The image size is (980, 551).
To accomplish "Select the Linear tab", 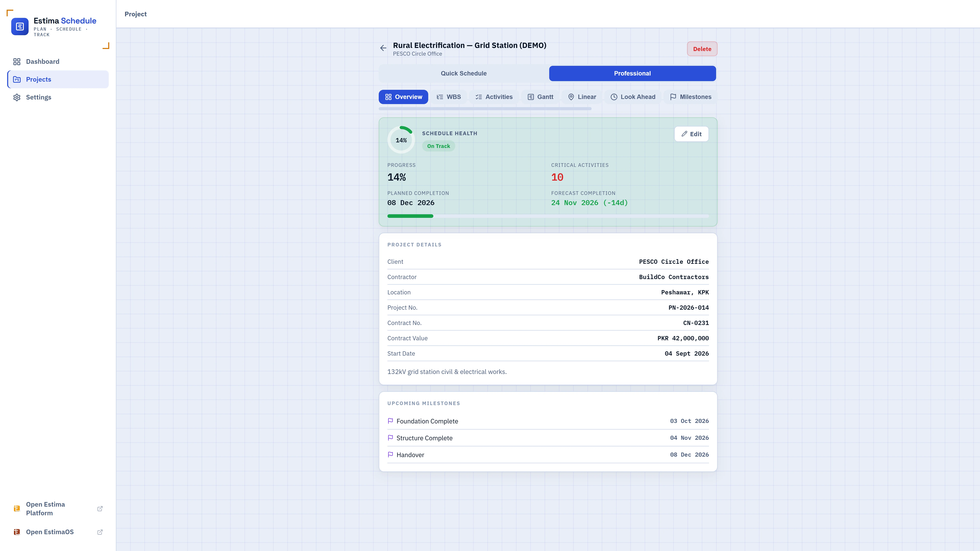I will point(582,97).
